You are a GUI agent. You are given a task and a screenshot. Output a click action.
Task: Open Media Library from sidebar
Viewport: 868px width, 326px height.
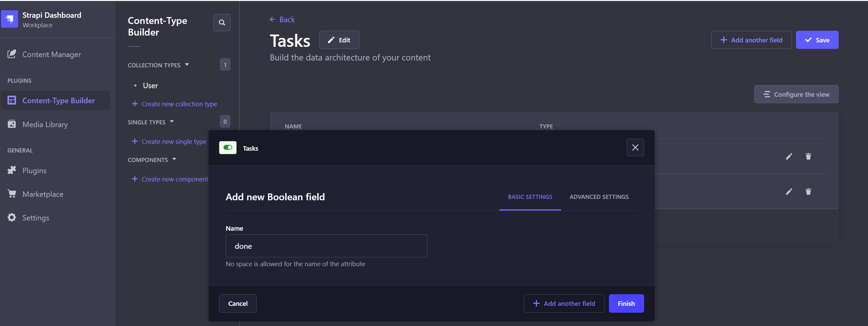point(45,124)
